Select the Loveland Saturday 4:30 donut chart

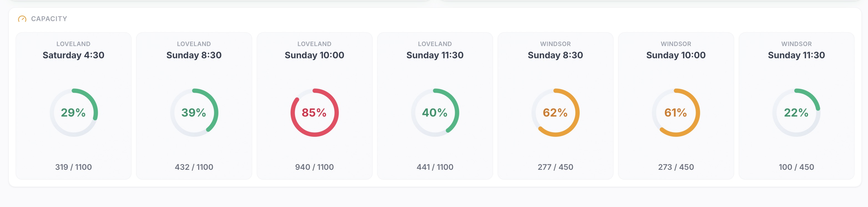(73, 113)
